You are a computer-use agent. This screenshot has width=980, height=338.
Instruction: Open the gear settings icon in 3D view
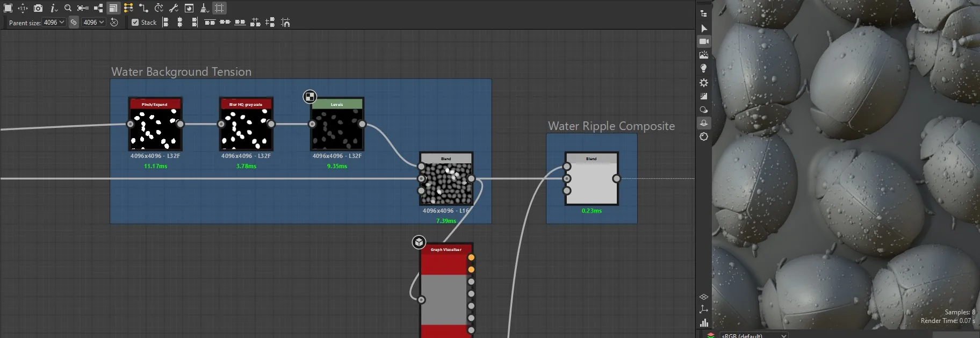pyautogui.click(x=704, y=83)
